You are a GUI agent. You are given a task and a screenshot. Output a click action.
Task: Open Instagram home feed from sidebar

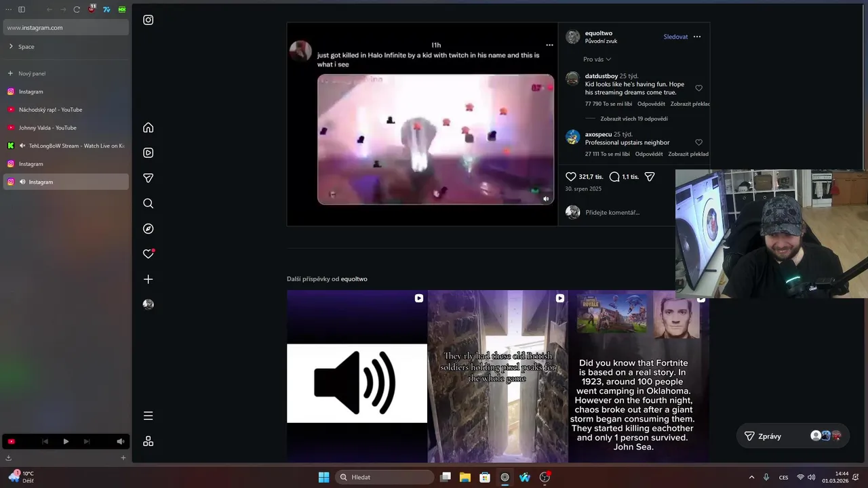[149, 127]
